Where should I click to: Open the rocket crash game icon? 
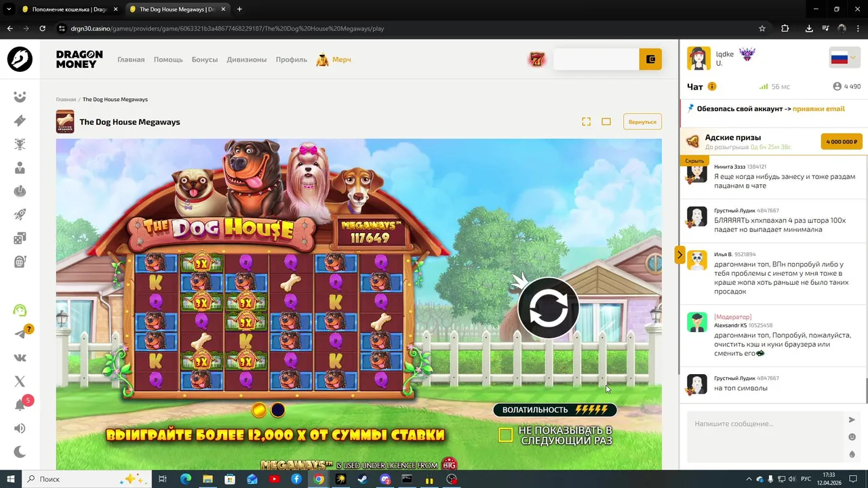tap(20, 215)
